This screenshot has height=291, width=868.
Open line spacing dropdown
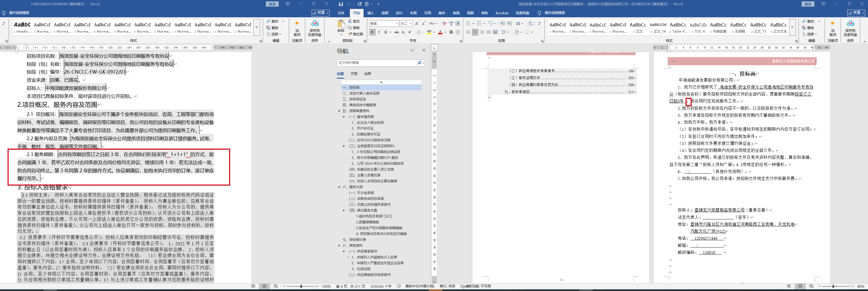(505, 32)
